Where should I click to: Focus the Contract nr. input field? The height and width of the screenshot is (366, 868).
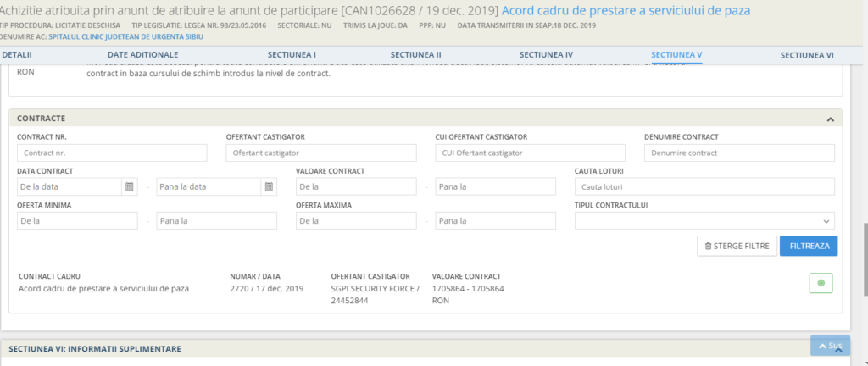tap(112, 152)
